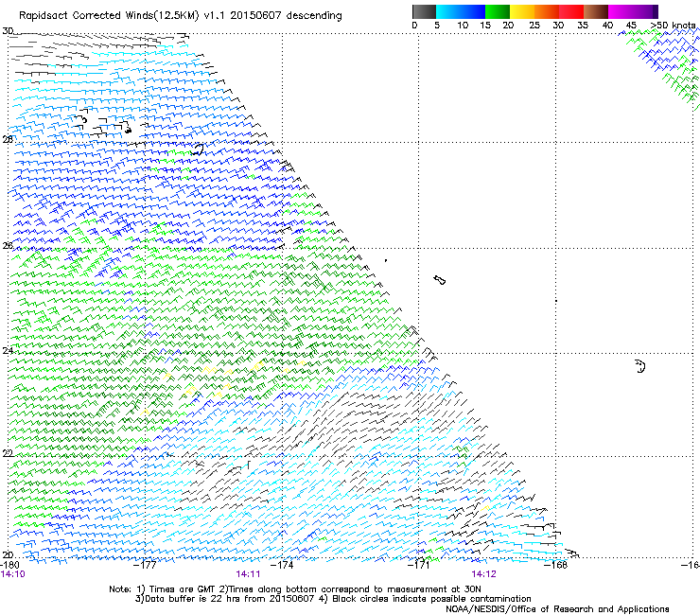Click the latitude axis label "24"
The height and width of the screenshot is (615, 700).
[8, 350]
